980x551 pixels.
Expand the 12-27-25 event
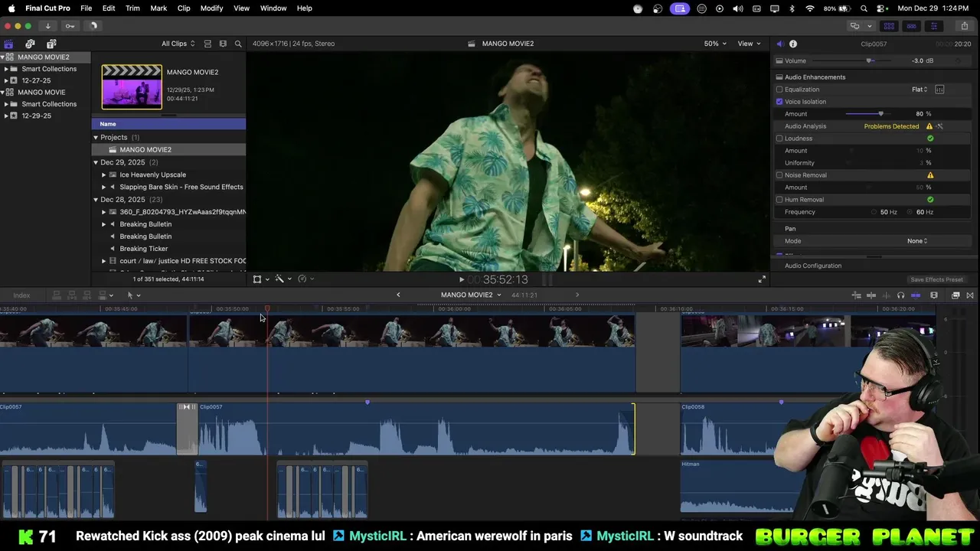click(x=6, y=80)
